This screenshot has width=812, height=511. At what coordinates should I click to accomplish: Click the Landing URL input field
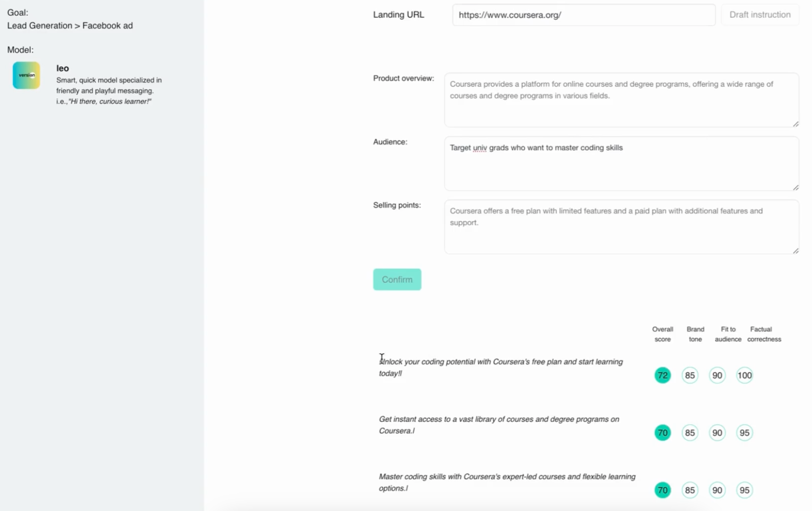[x=583, y=15]
